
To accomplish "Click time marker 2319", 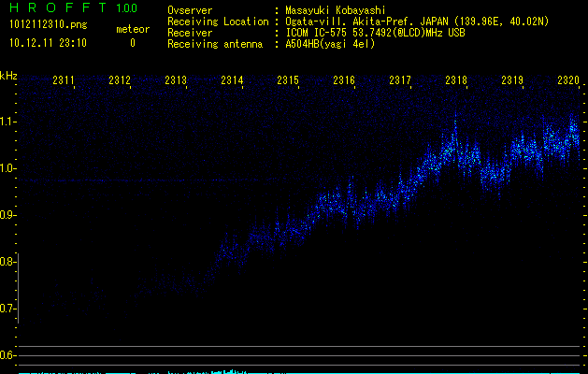I will click(x=512, y=79).
